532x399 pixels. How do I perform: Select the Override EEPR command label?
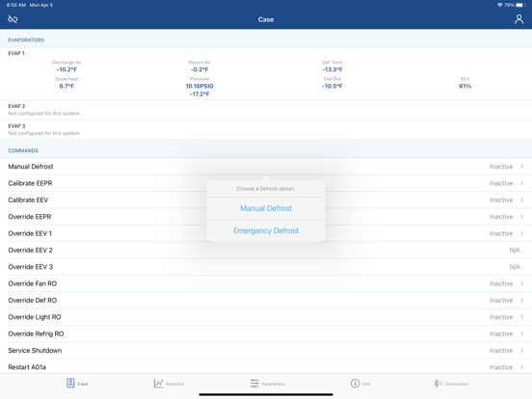click(30, 217)
